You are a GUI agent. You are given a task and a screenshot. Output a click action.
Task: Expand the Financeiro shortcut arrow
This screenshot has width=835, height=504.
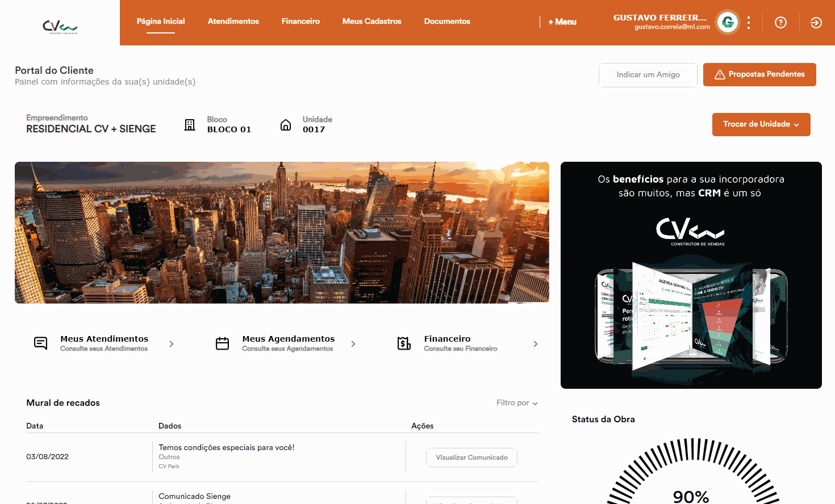click(x=536, y=344)
